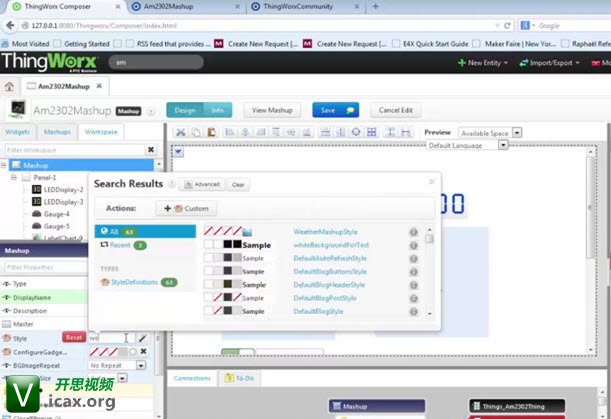Click the Clear button in Search Results
The width and height of the screenshot is (611, 419).
[x=238, y=184]
